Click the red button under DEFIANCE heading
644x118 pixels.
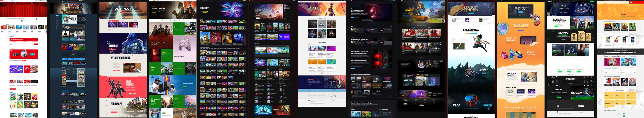coord(112,49)
